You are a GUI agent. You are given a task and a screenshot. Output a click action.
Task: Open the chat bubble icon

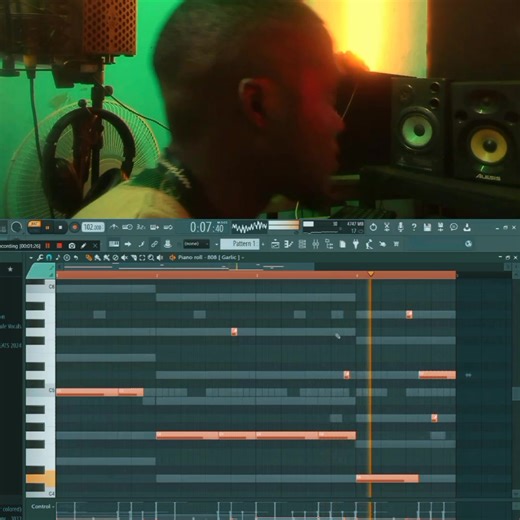454,227
